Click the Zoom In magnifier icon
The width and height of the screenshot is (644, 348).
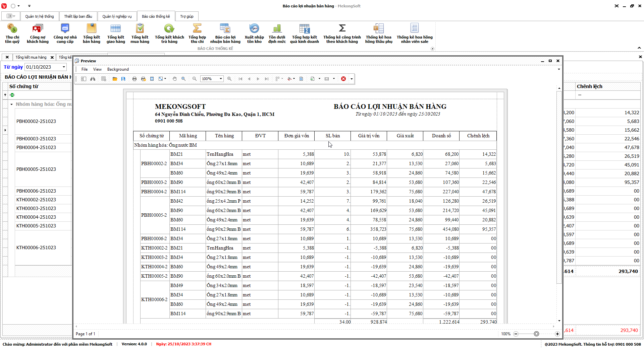(229, 79)
